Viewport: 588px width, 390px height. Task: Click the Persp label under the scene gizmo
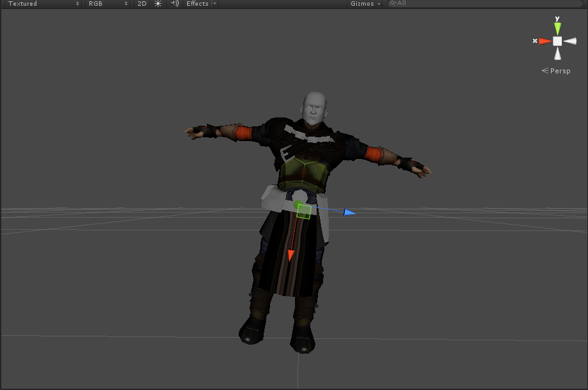click(x=561, y=71)
